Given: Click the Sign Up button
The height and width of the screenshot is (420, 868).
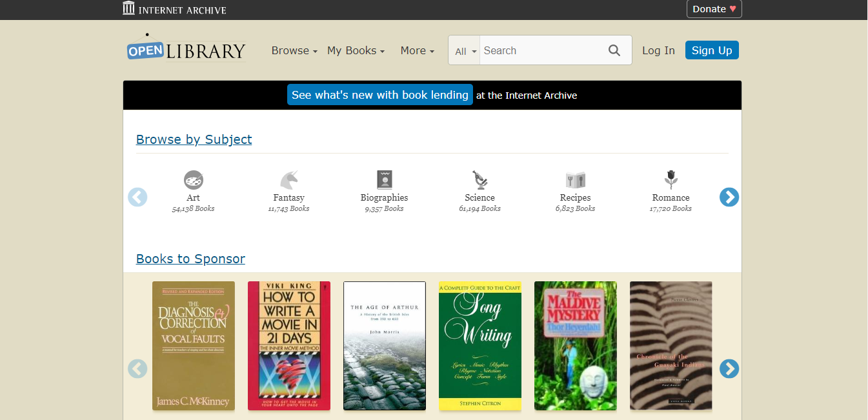Looking at the screenshot, I should coord(711,50).
